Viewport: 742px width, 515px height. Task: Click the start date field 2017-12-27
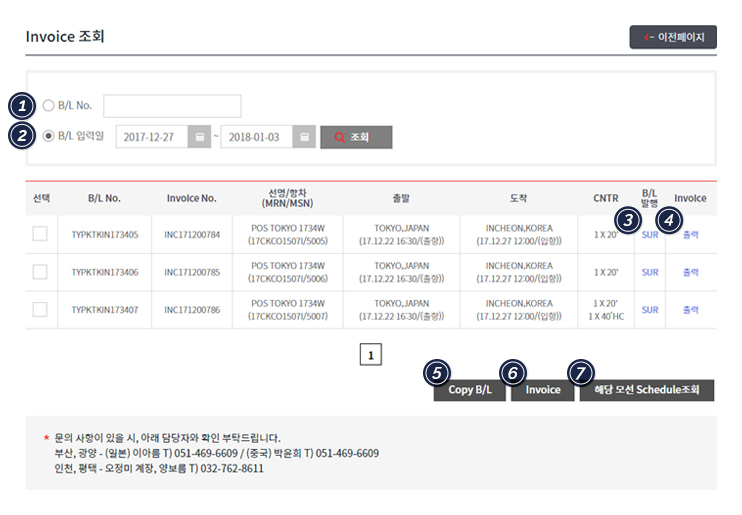click(x=152, y=137)
